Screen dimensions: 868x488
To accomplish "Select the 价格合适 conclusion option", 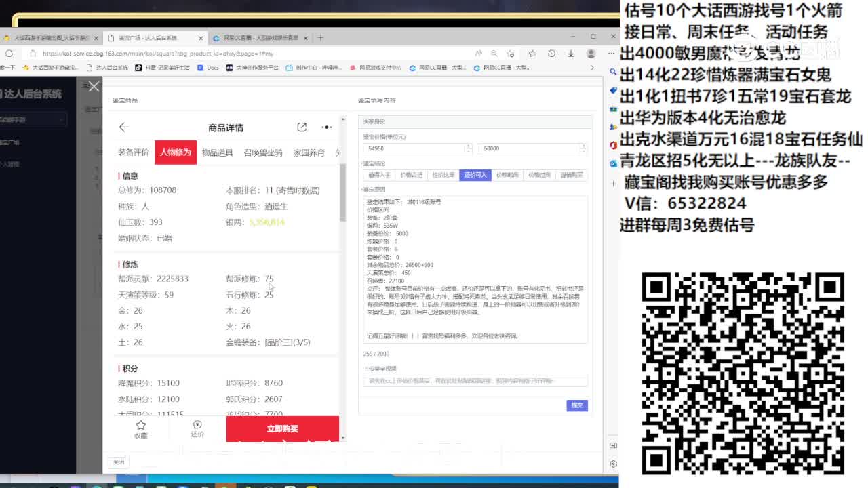I will pyautogui.click(x=411, y=175).
